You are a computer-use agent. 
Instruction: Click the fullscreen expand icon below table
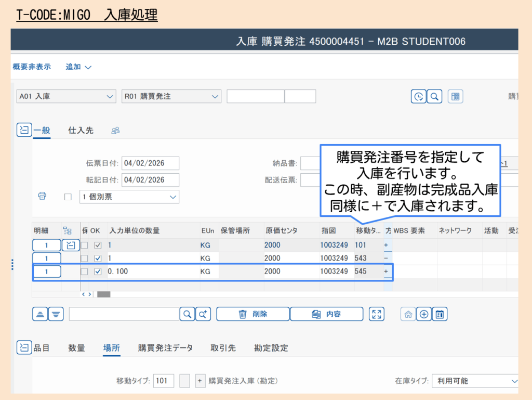pyautogui.click(x=377, y=314)
